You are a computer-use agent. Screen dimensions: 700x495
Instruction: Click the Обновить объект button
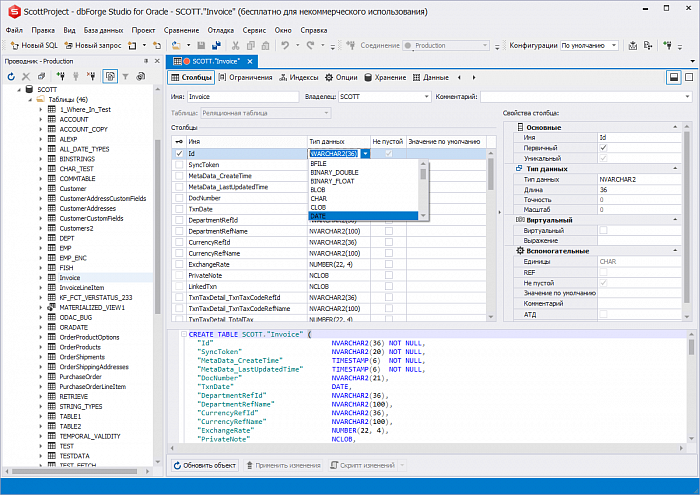coord(204,465)
